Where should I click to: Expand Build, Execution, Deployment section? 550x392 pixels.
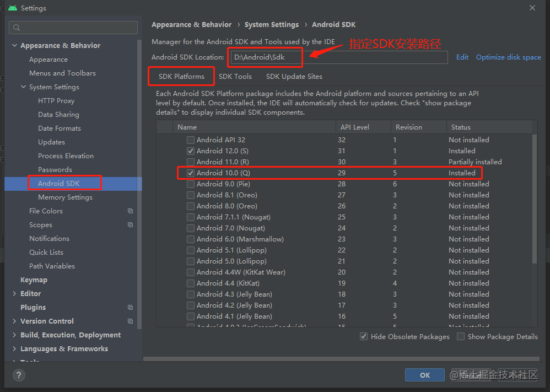click(14, 335)
